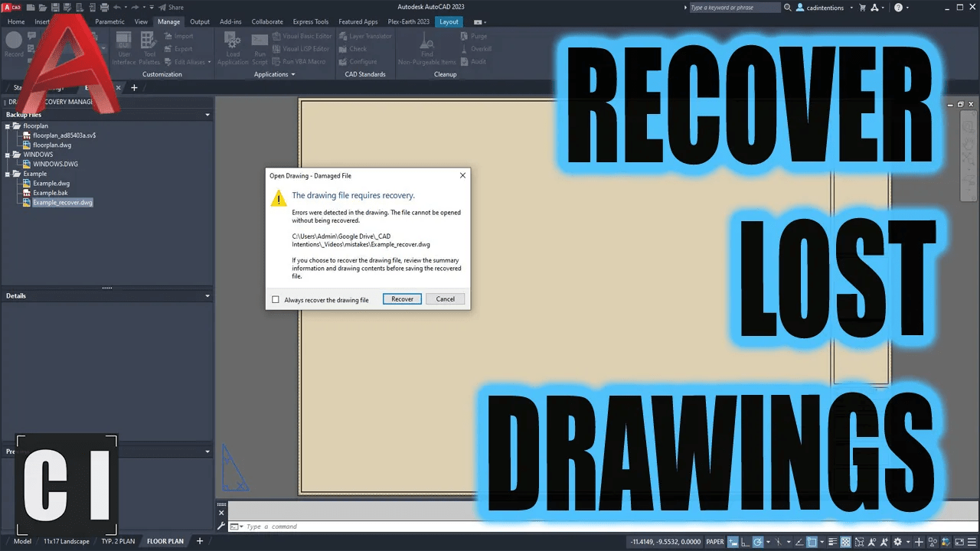Click Run VBA Macro

299,62
